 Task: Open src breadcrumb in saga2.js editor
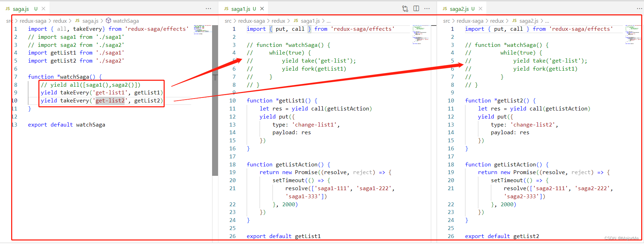(447, 21)
